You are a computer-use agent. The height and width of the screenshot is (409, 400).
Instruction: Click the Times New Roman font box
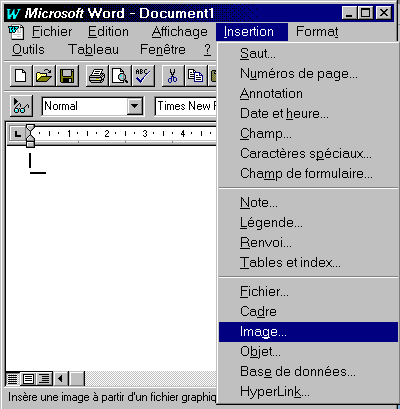(186, 106)
